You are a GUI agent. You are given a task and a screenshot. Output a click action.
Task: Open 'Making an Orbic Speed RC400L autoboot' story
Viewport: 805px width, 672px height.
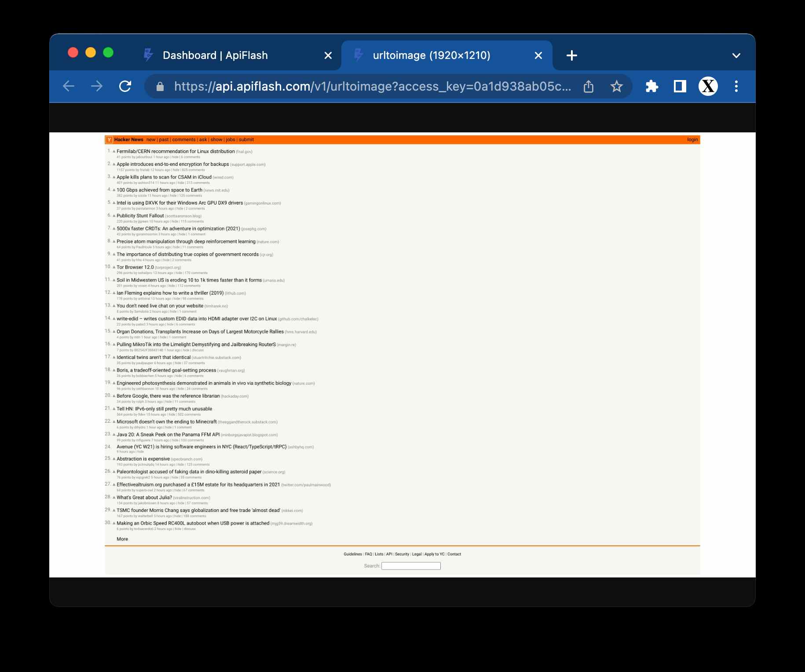pos(193,523)
